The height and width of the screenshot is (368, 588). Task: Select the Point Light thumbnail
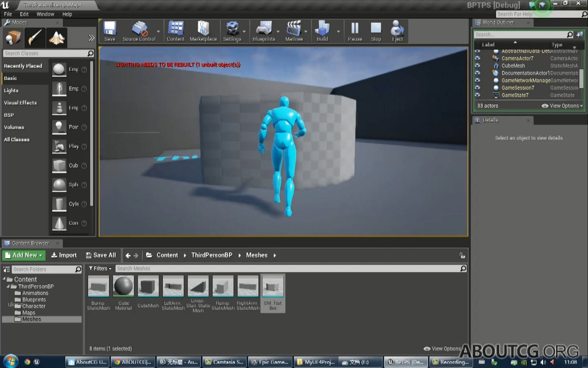click(59, 127)
